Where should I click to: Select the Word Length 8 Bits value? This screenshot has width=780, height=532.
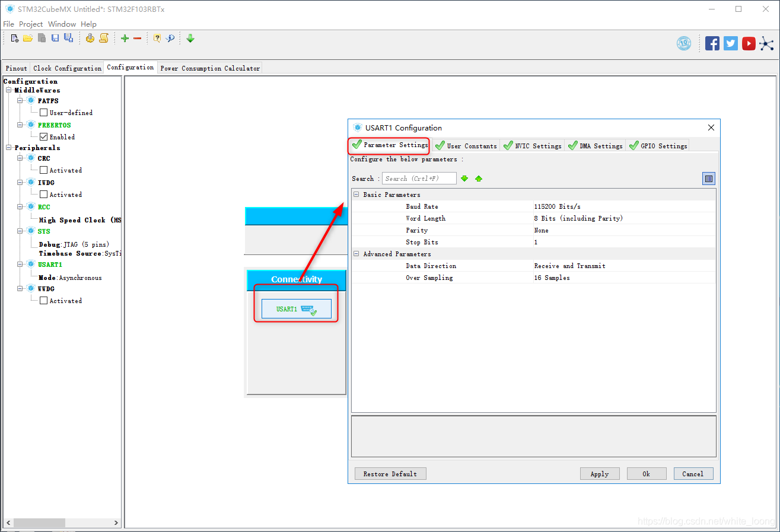(x=578, y=218)
